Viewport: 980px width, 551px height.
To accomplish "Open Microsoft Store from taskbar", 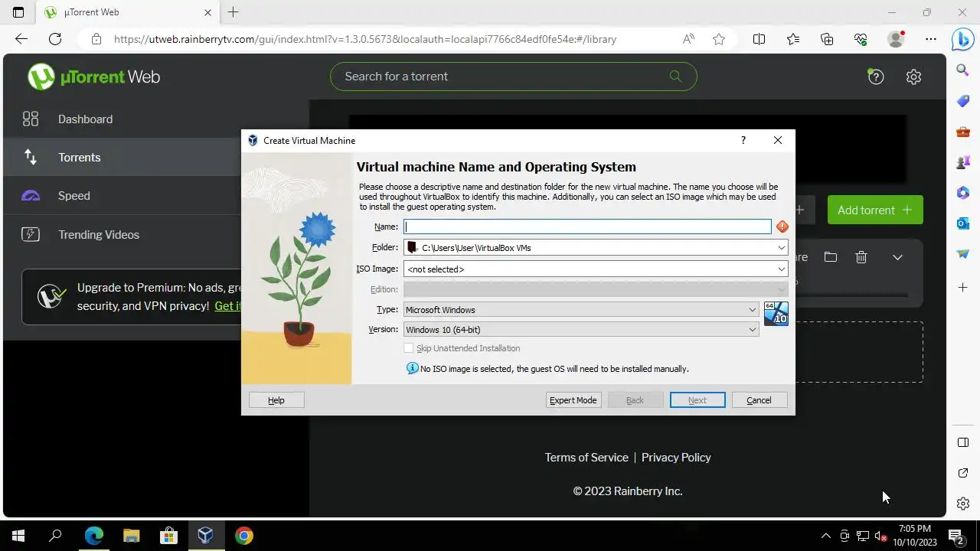I will point(168,536).
